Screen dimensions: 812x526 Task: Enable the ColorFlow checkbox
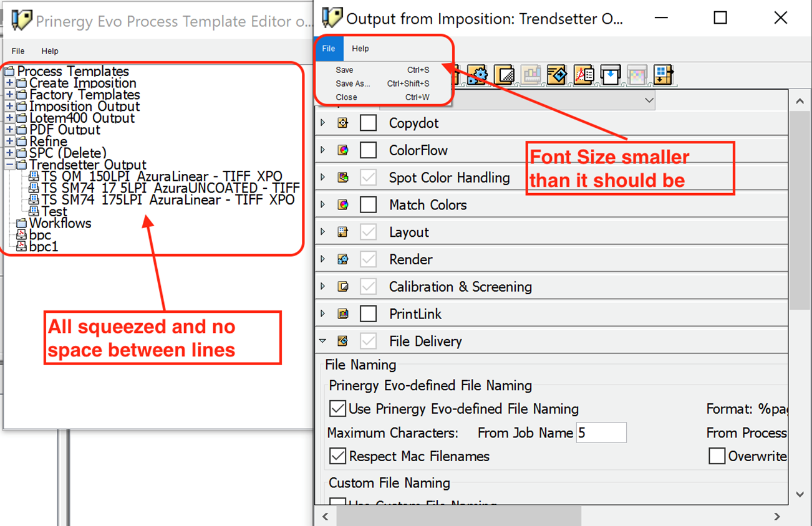(x=369, y=150)
